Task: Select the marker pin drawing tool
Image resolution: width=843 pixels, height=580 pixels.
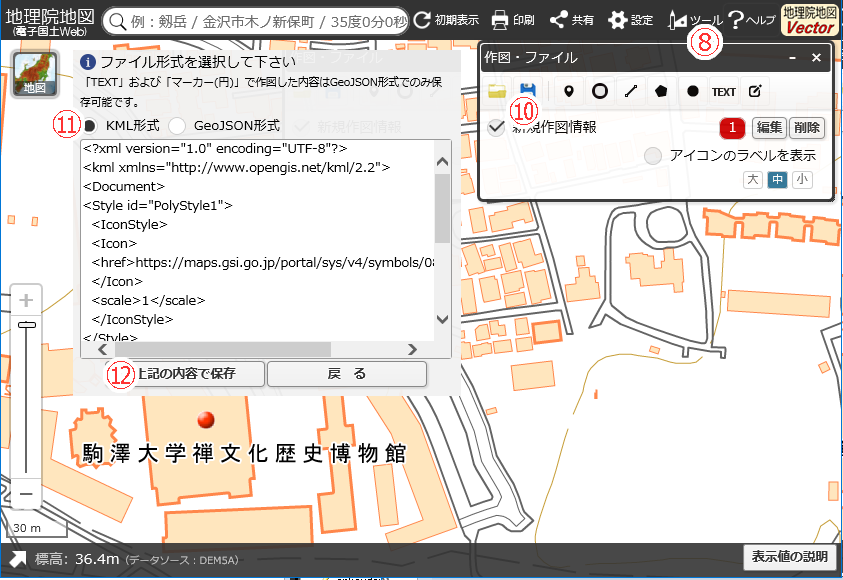Action: (x=569, y=91)
